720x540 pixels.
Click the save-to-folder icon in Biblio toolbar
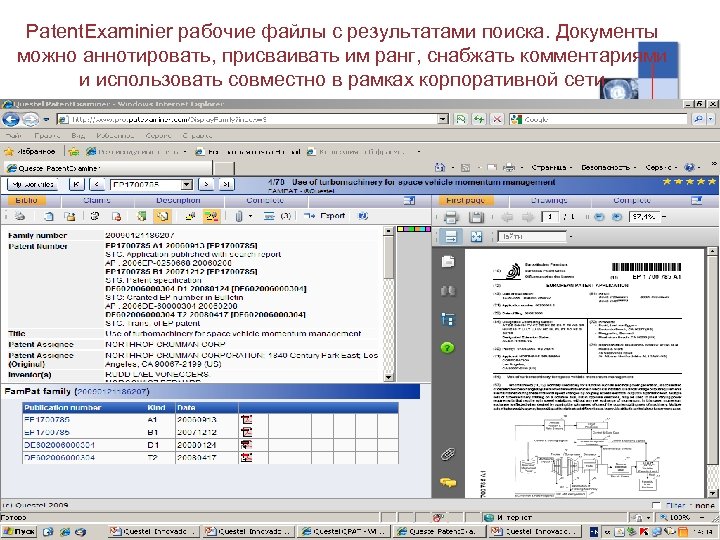tap(69, 216)
